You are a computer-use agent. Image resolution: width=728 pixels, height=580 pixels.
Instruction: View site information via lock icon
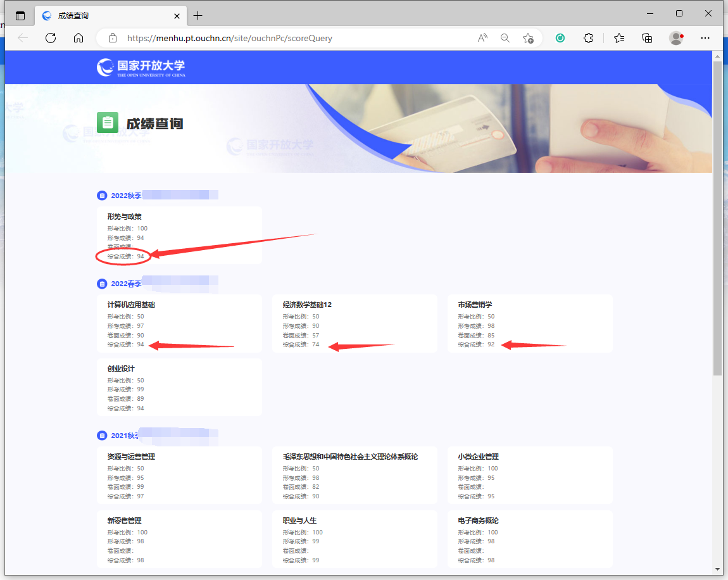[x=113, y=38]
